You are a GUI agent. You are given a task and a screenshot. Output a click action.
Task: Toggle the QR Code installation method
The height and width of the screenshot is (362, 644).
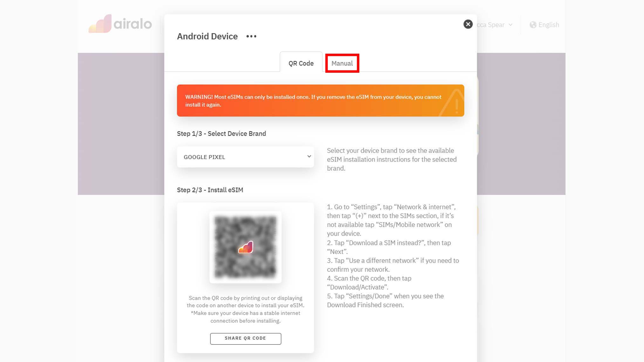tap(301, 63)
